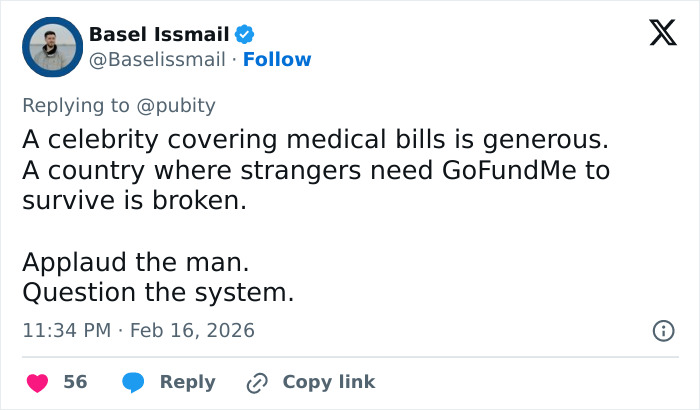Click the X logo
Viewport: 700px width, 410px height.
tap(656, 35)
